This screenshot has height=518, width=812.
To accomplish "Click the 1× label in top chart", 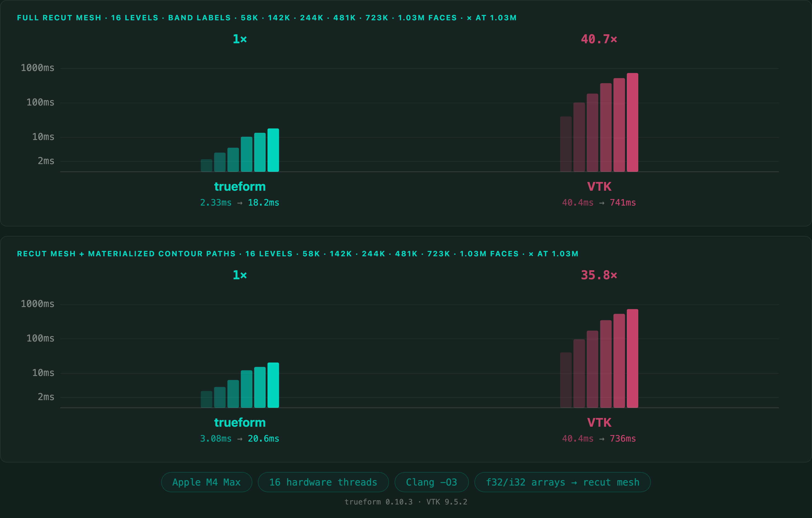I will pyautogui.click(x=240, y=39).
